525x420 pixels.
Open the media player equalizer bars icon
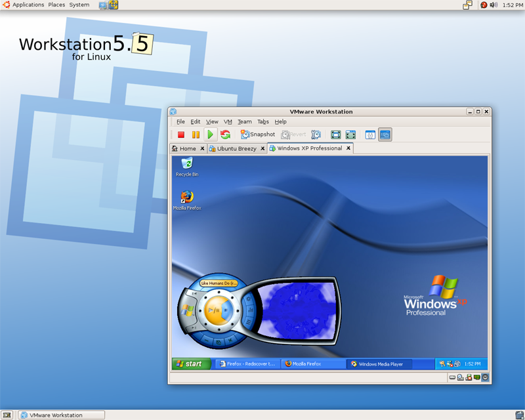pos(251,310)
